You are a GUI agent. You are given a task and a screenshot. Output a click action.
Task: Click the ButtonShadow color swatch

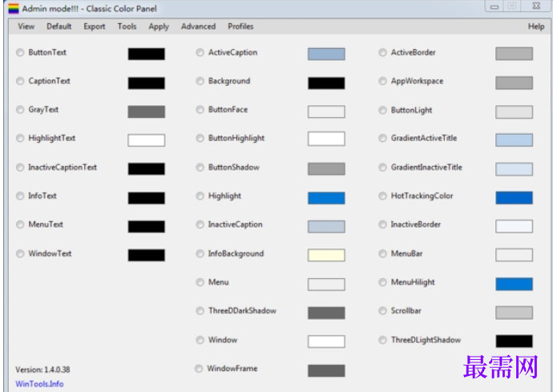326,168
